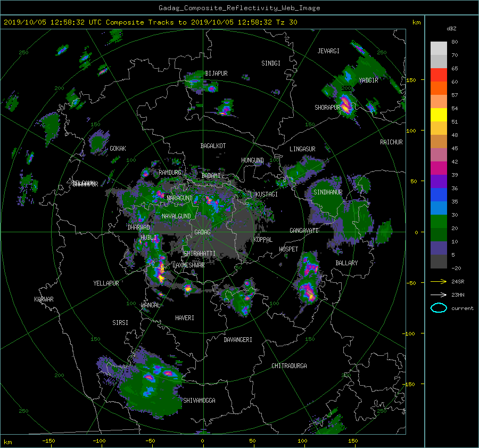Image resolution: width=479 pixels, height=448 pixels.
Task: Select the SINDGI label
Action: (x=271, y=63)
